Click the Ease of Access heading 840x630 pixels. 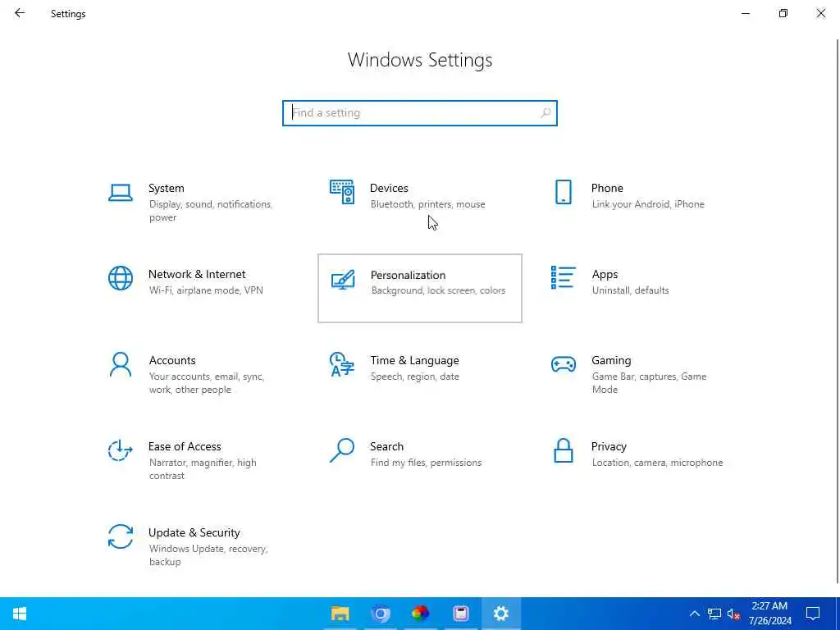point(185,446)
